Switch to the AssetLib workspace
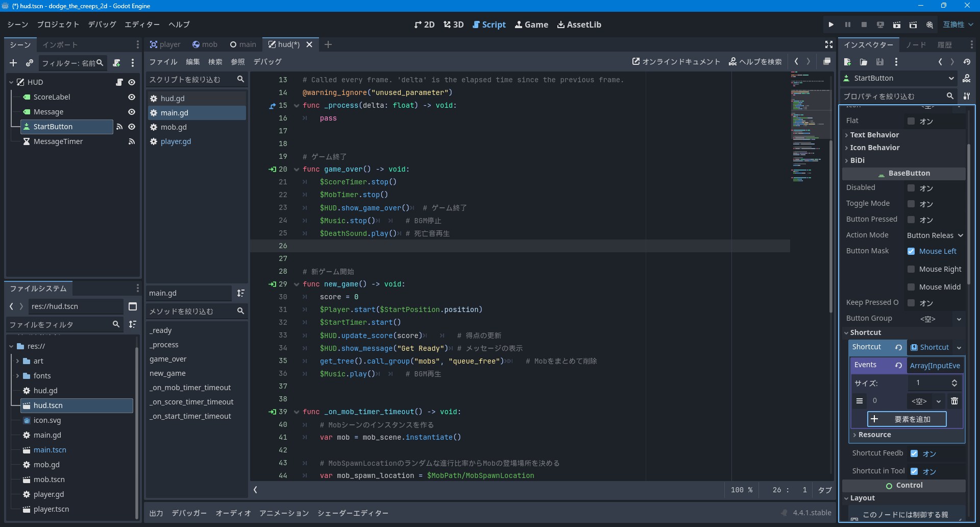Image resolution: width=980 pixels, height=527 pixels. tap(579, 25)
